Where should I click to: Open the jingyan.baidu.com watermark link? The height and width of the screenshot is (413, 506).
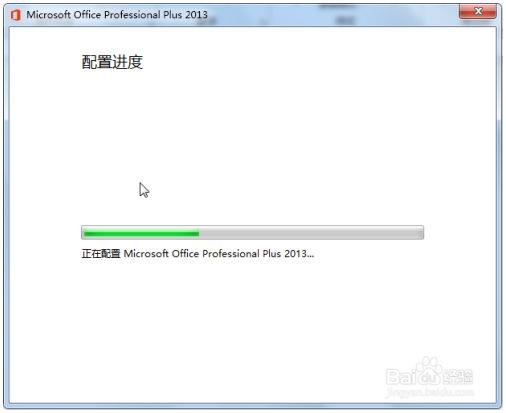pyautogui.click(x=430, y=391)
